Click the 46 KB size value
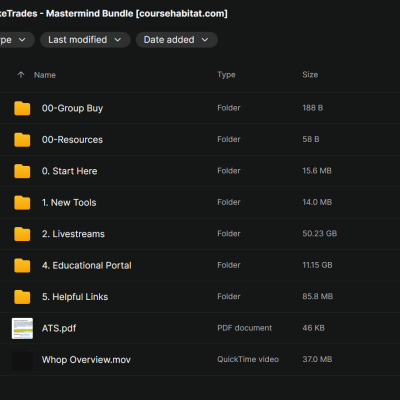 pos(313,328)
